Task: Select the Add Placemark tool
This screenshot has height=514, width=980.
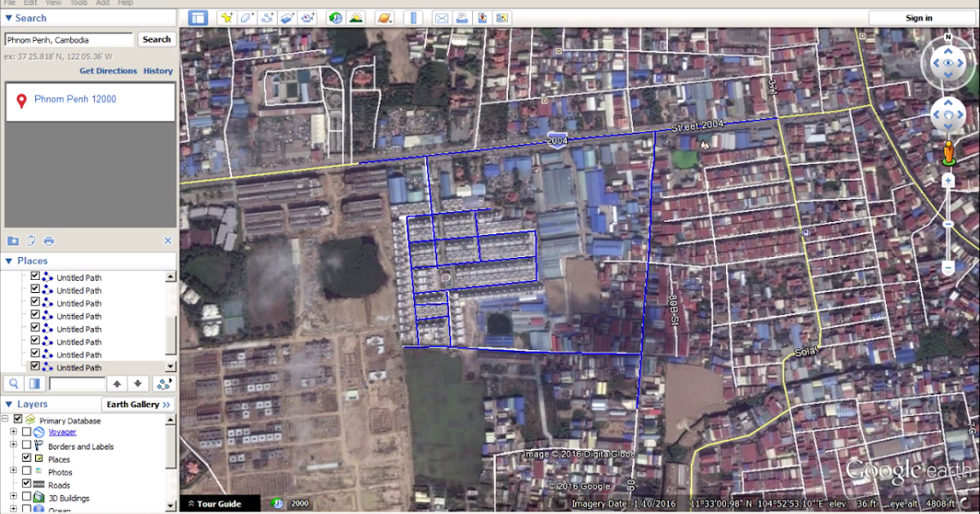Action: [x=227, y=17]
